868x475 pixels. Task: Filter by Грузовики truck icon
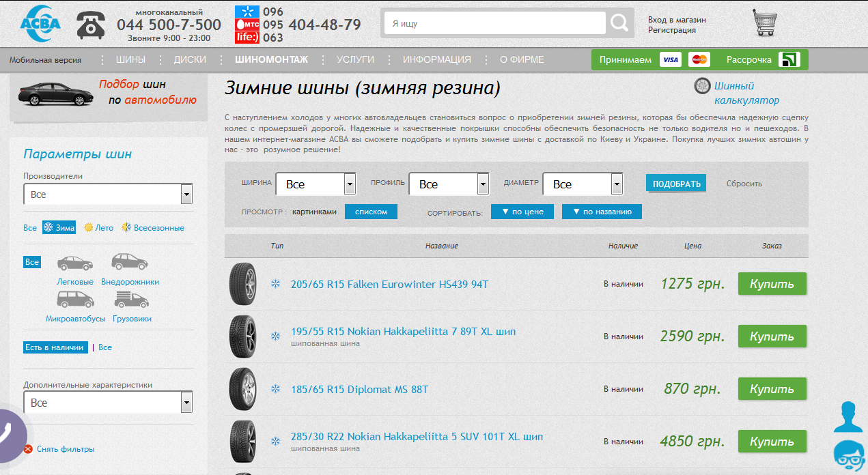131,298
